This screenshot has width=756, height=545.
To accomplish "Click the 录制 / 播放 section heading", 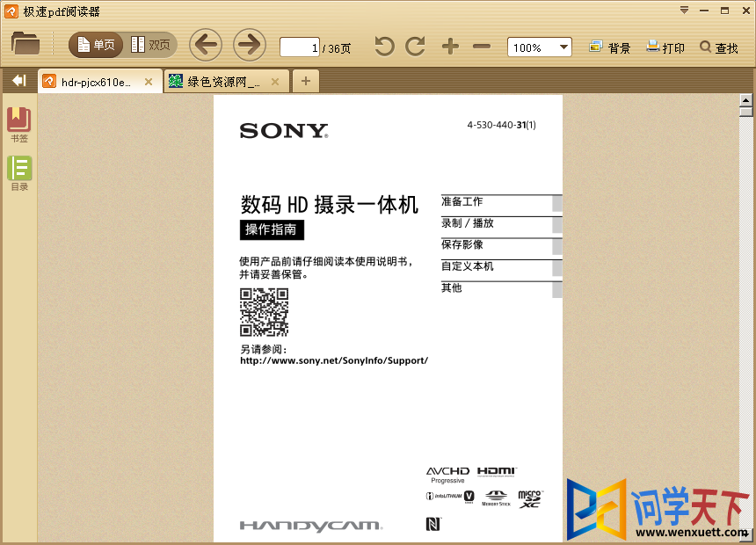I will [x=467, y=223].
